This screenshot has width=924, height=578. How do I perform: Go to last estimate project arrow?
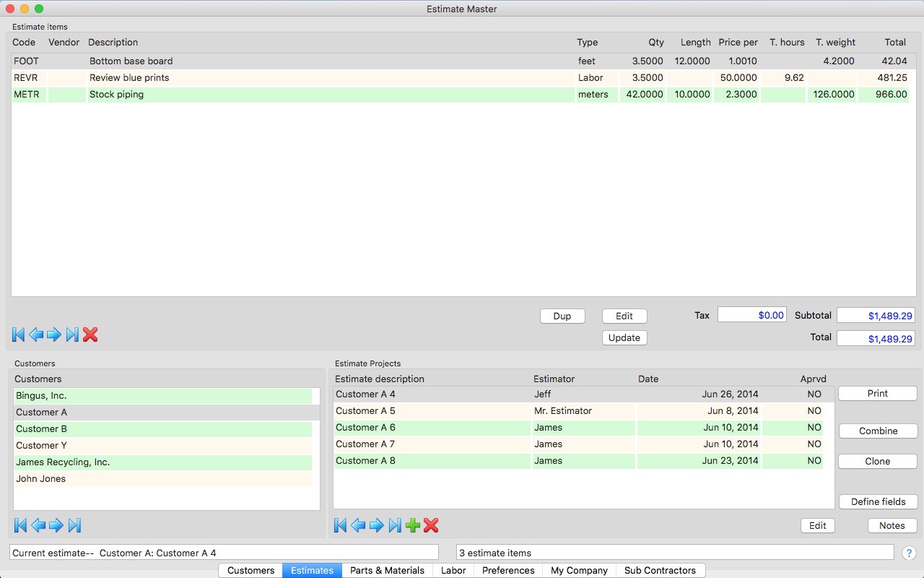coord(395,525)
